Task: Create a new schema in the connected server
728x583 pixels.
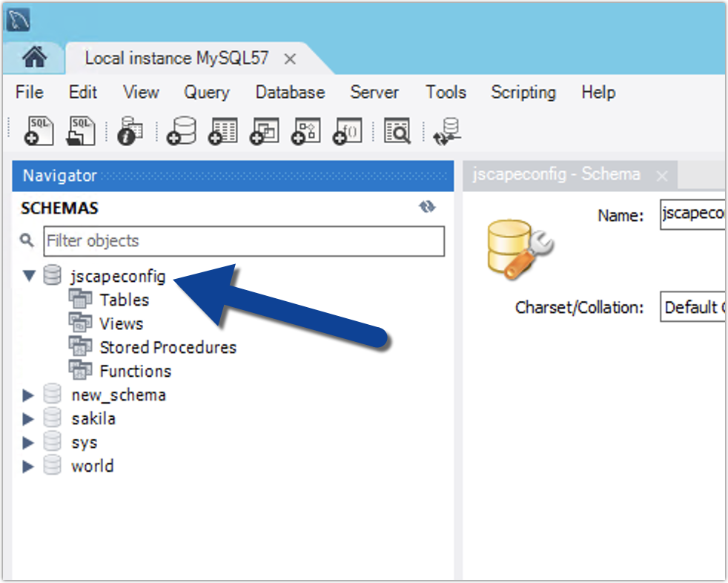Action: click(x=183, y=130)
